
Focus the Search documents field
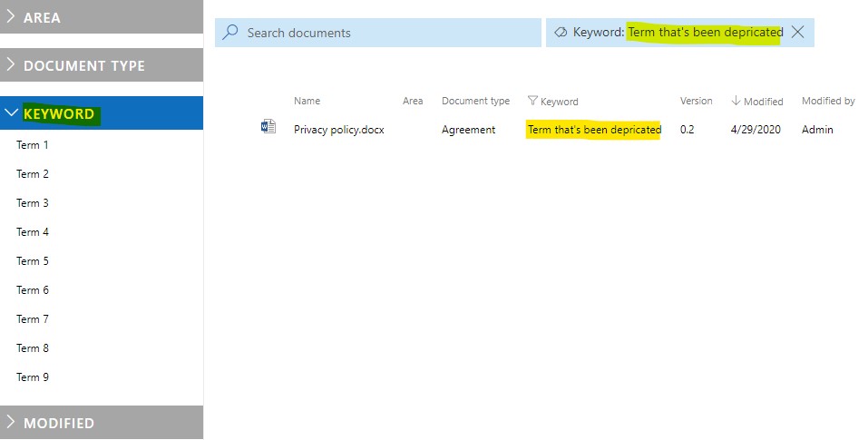point(378,32)
